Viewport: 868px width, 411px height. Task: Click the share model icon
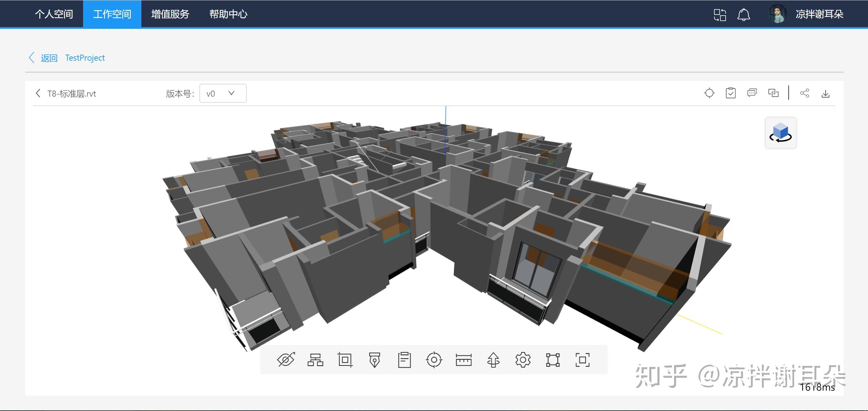804,93
